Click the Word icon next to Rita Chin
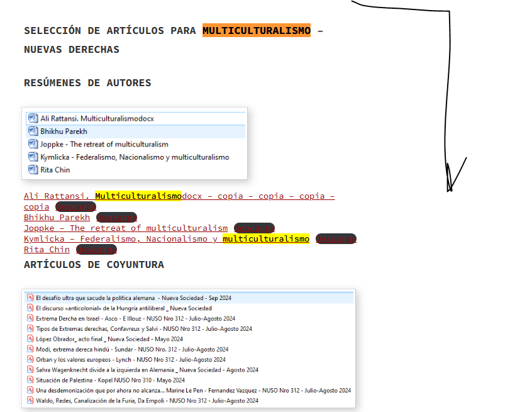Image resolution: width=532 pixels, height=412 pixels. click(33, 170)
